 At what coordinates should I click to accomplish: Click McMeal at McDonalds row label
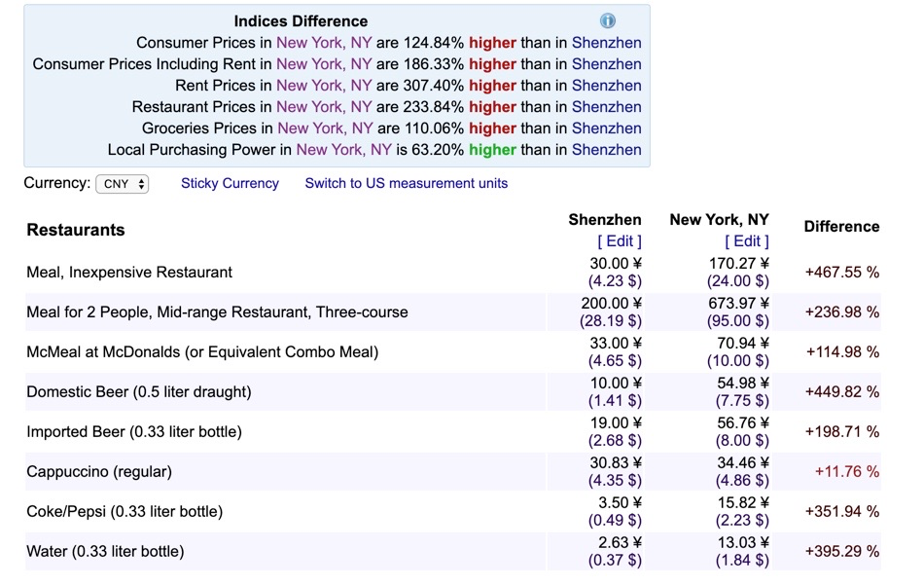pyautogui.click(x=202, y=352)
